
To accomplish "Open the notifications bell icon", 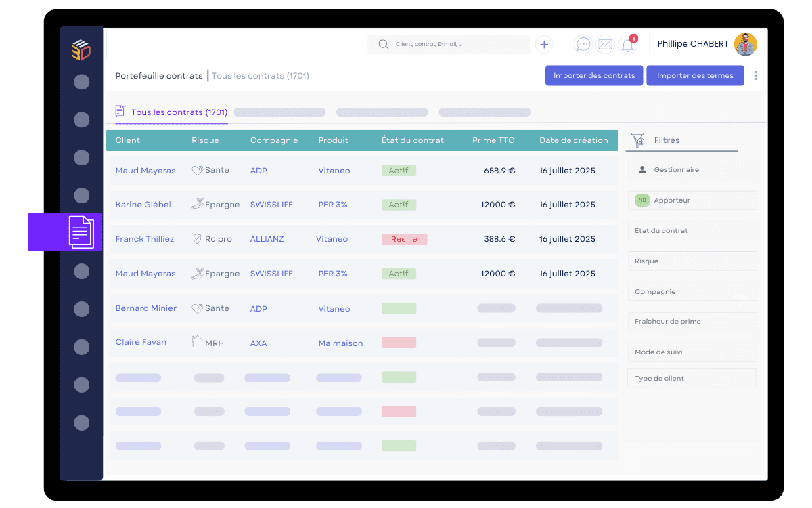I will tap(627, 45).
